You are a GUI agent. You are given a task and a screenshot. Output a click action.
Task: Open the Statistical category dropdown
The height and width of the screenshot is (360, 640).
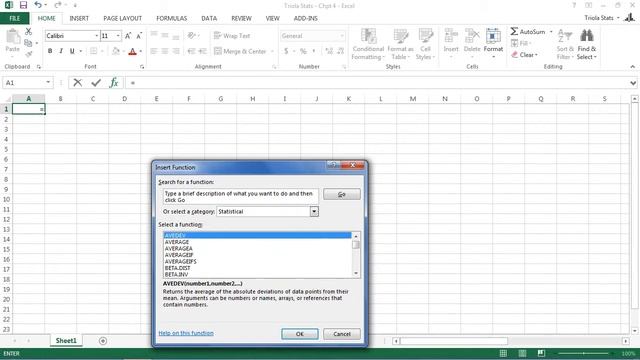click(314, 211)
